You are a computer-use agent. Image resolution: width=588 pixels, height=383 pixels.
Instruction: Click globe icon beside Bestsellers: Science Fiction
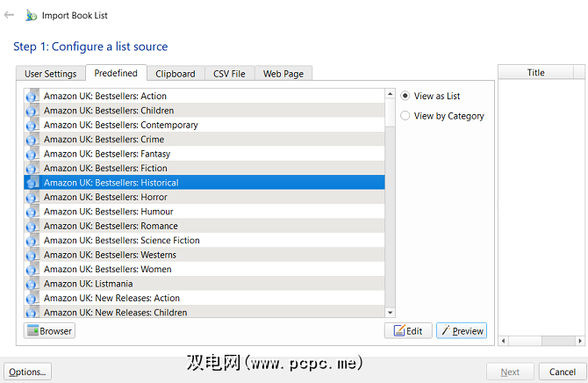pos(32,241)
